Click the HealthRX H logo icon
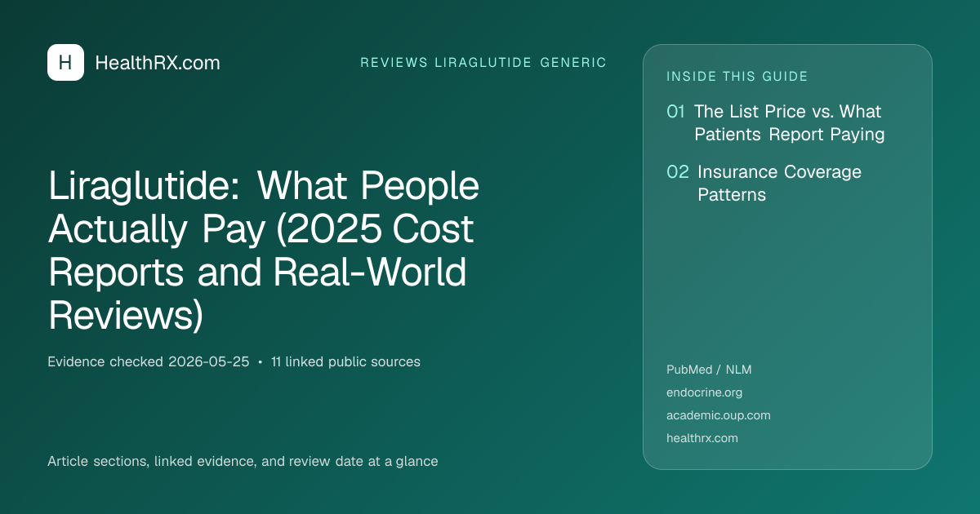 (x=65, y=63)
